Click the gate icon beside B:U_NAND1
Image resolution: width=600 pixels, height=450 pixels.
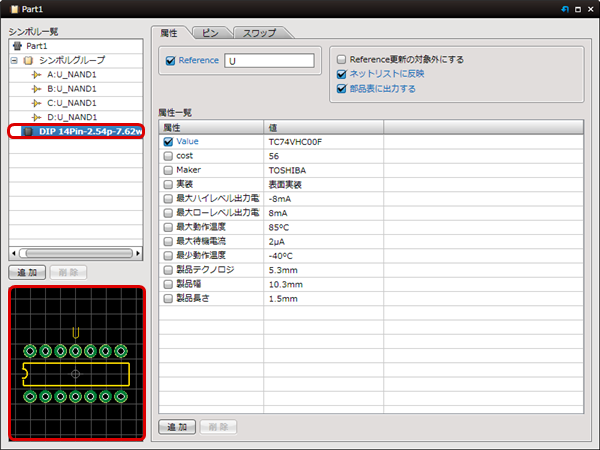(36, 89)
